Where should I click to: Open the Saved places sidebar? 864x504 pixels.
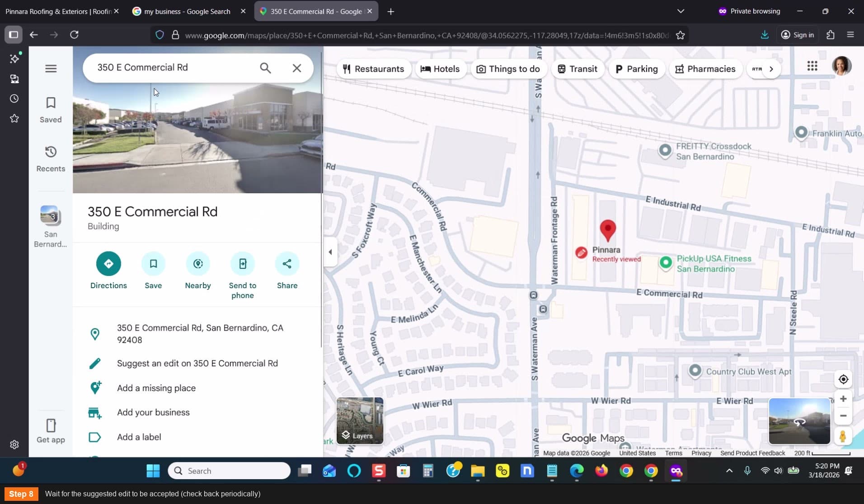pos(51,110)
